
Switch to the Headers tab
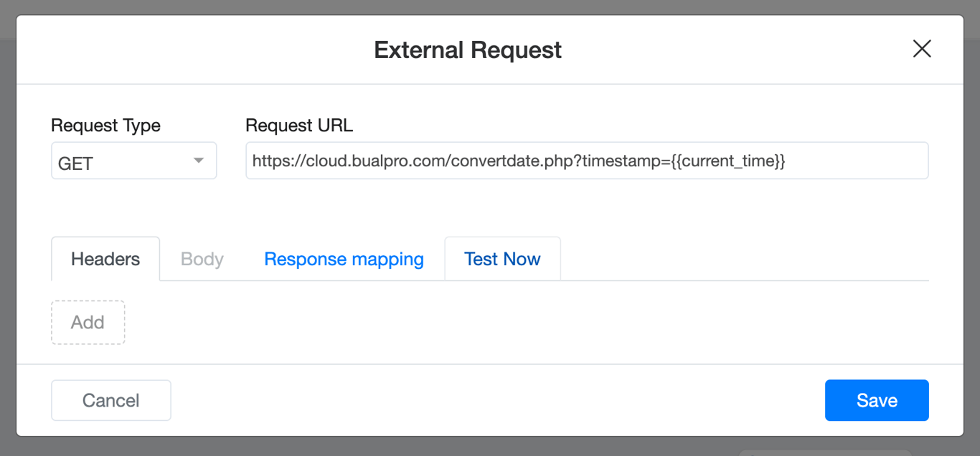[x=105, y=259]
